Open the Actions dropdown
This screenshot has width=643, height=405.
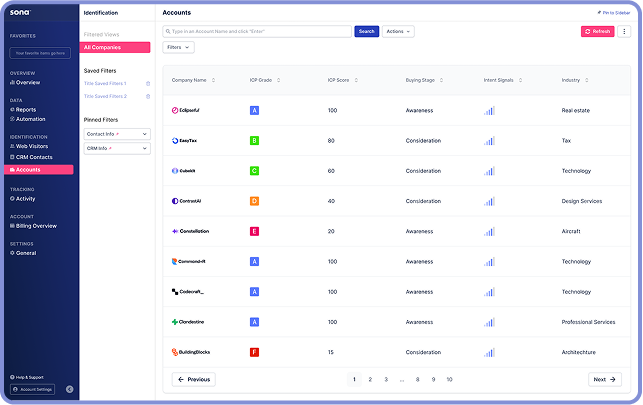(398, 31)
